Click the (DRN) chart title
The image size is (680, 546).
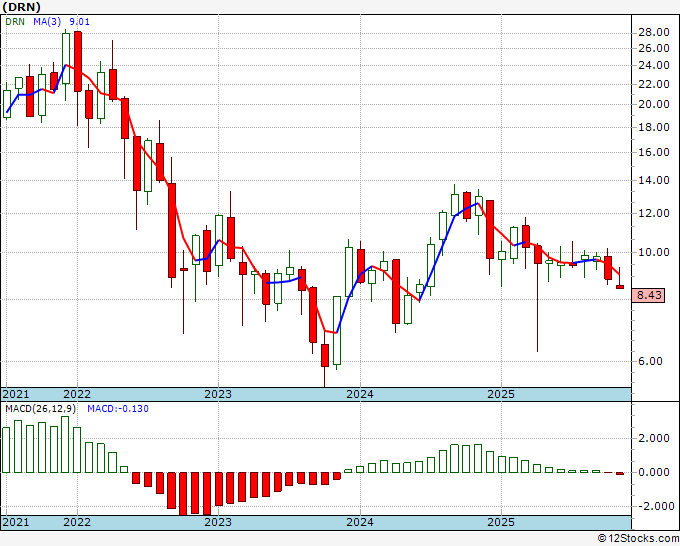click(x=22, y=7)
